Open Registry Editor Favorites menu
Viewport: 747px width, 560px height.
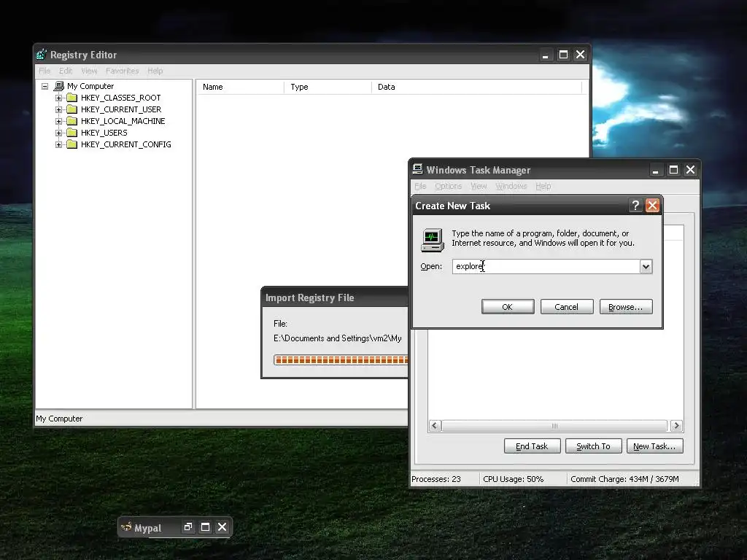[x=122, y=71]
